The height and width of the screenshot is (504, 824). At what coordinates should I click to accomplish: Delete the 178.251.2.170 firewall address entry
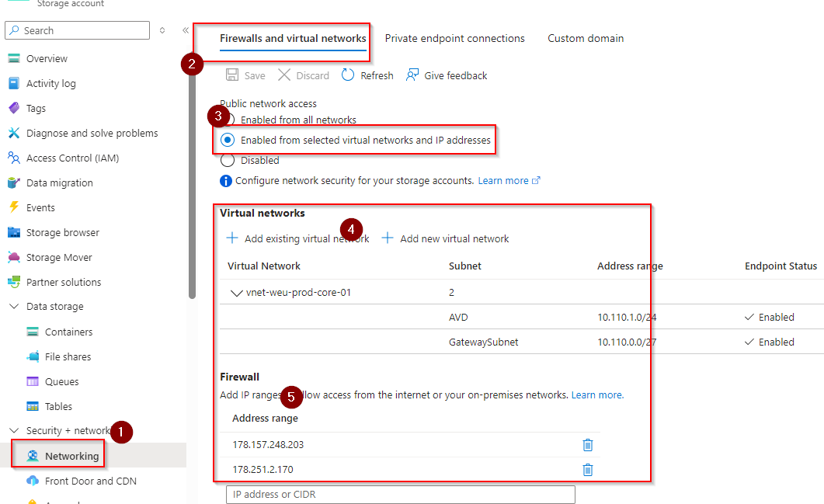(588, 470)
